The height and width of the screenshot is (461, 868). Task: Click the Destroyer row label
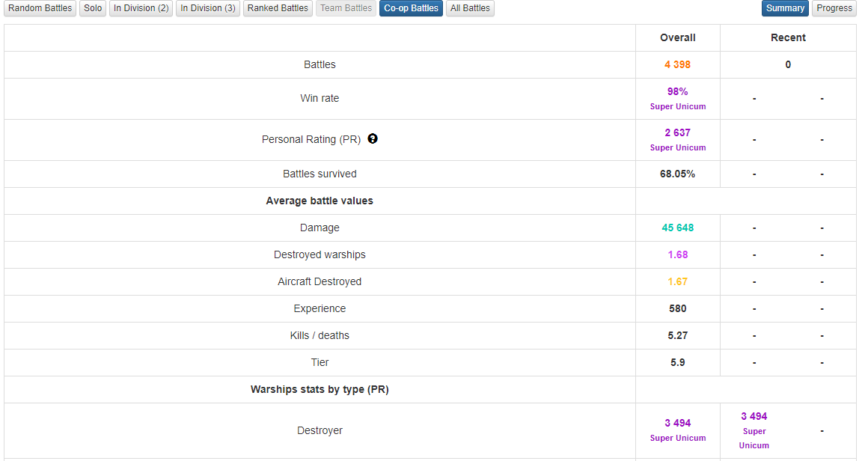pyautogui.click(x=320, y=430)
